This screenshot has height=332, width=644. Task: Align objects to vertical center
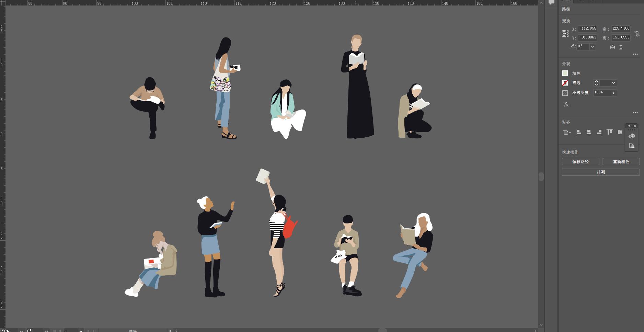(620, 132)
